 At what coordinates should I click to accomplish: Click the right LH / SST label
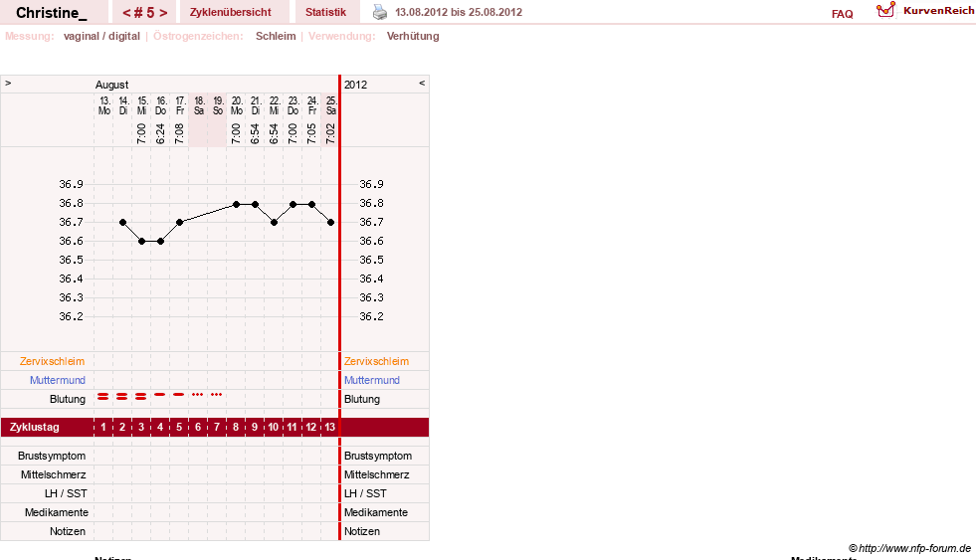click(365, 493)
